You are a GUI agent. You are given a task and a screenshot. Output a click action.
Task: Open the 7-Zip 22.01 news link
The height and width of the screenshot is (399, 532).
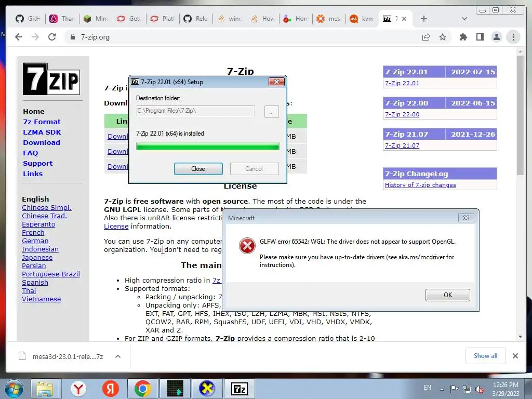point(402,83)
